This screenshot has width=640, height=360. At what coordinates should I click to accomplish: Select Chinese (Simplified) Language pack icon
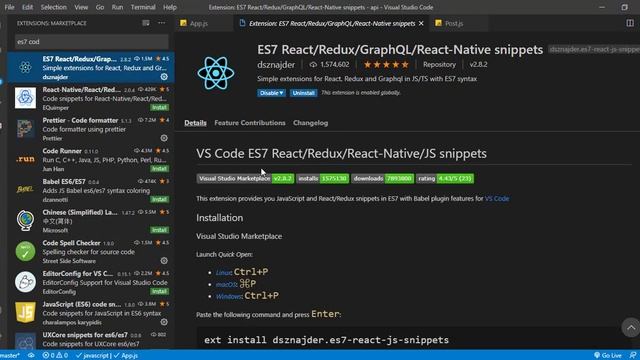[x=25, y=220]
